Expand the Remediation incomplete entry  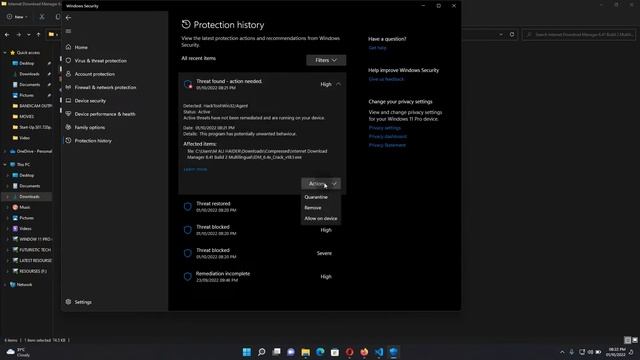[262, 276]
